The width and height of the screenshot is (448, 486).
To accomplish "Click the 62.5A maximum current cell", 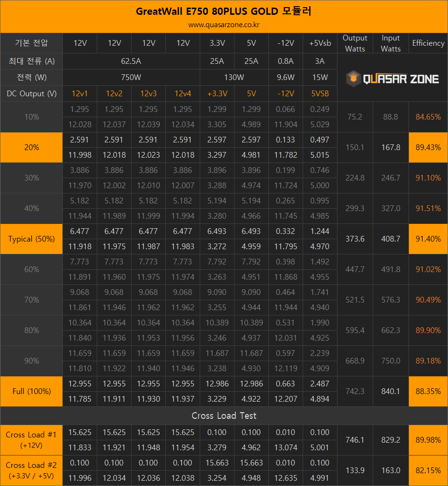I will (131, 61).
